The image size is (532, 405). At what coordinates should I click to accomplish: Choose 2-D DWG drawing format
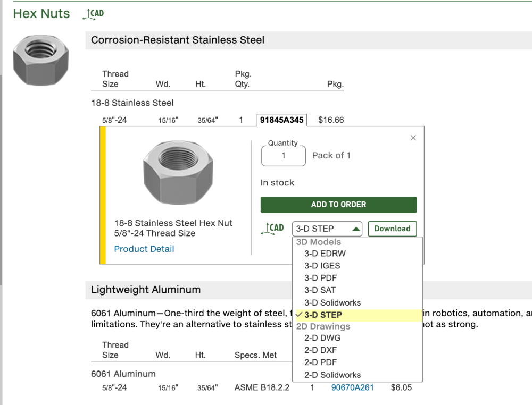[x=322, y=338]
